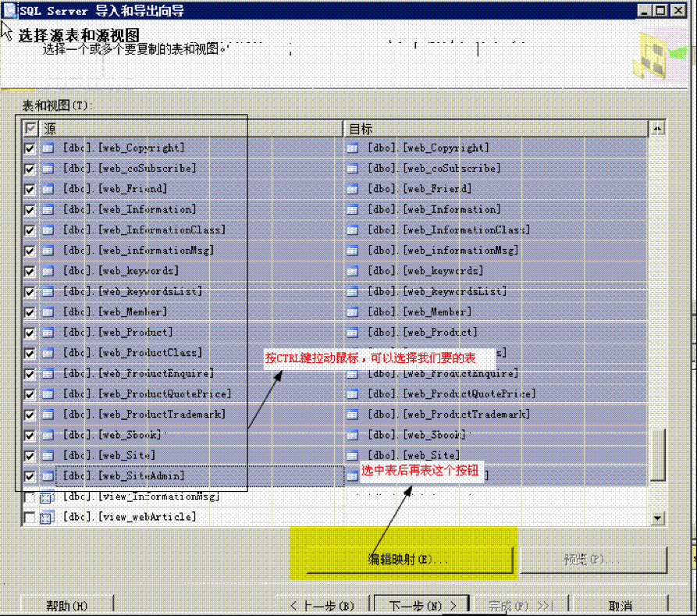
Task: Click scrollbar down arrow in table list
Action: click(657, 517)
